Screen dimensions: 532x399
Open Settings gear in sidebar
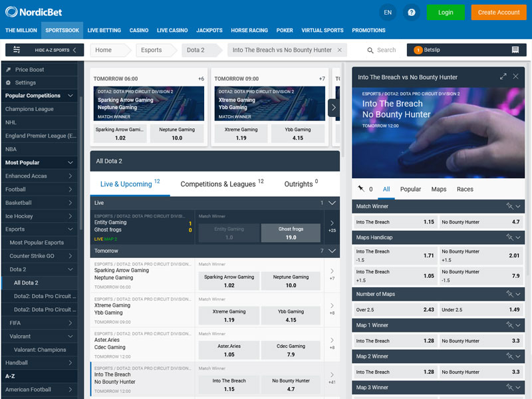tap(9, 82)
